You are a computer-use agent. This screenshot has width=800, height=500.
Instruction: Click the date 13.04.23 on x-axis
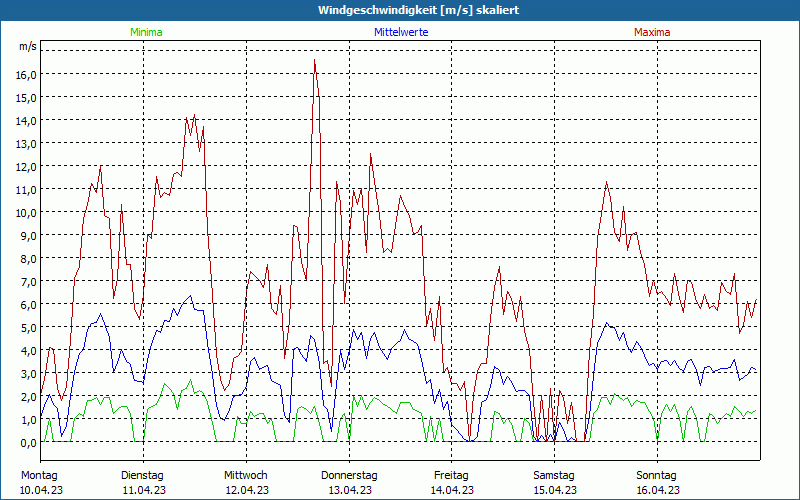tap(349, 490)
